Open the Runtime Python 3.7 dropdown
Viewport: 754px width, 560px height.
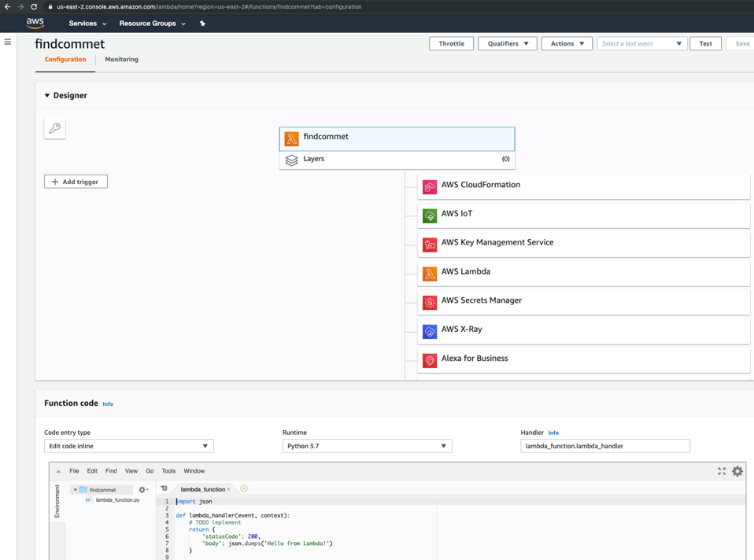pyautogui.click(x=367, y=446)
